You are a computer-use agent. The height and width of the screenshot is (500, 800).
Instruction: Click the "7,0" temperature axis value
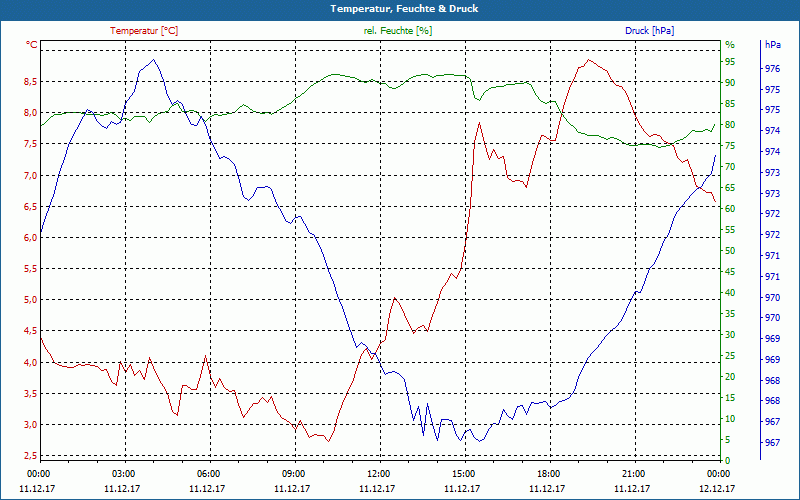(x=31, y=176)
